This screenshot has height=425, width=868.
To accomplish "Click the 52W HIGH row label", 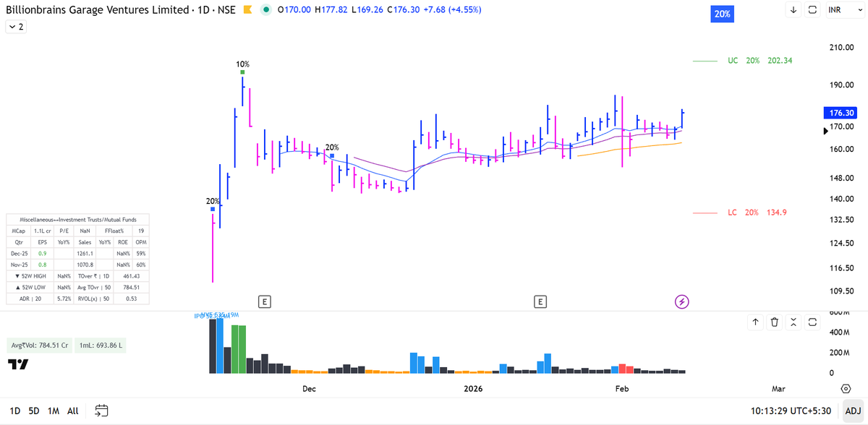I will click(30, 277).
